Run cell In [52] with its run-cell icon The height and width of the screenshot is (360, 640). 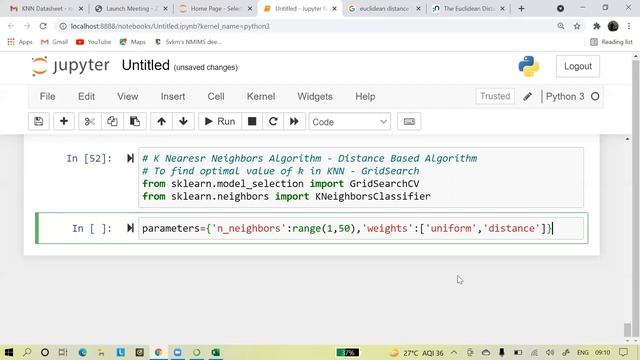click(x=130, y=158)
